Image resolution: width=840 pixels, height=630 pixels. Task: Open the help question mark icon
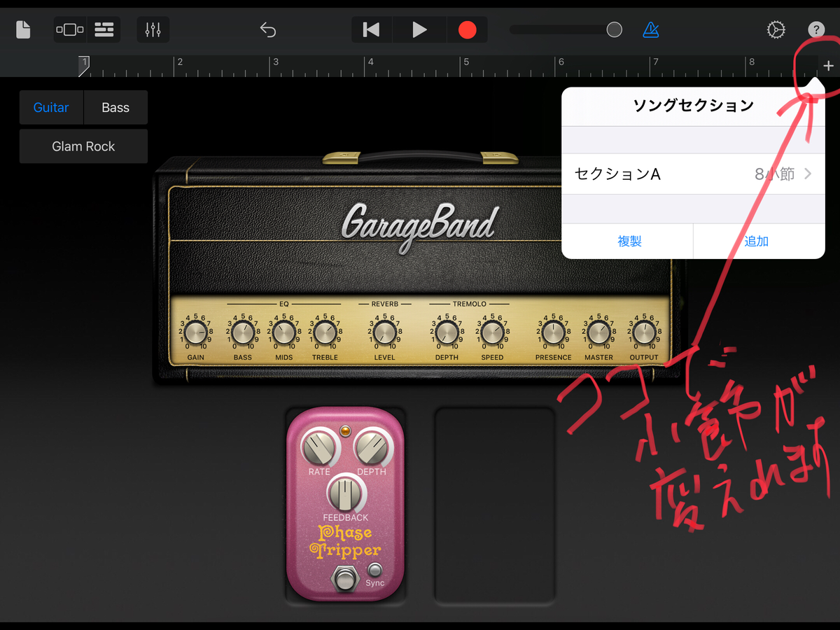tap(816, 29)
